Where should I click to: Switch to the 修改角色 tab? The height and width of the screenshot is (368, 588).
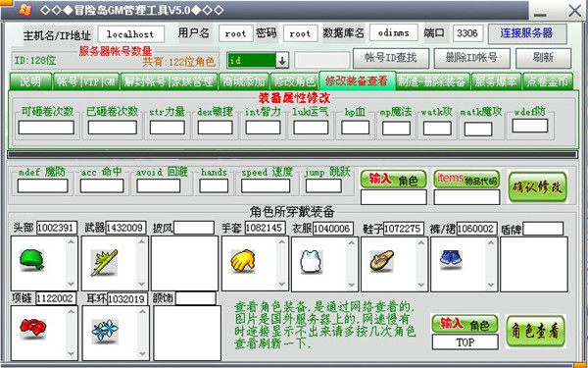coord(294,81)
